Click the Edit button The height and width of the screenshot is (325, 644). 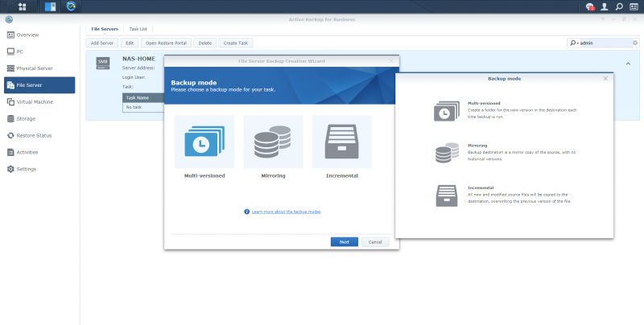130,43
